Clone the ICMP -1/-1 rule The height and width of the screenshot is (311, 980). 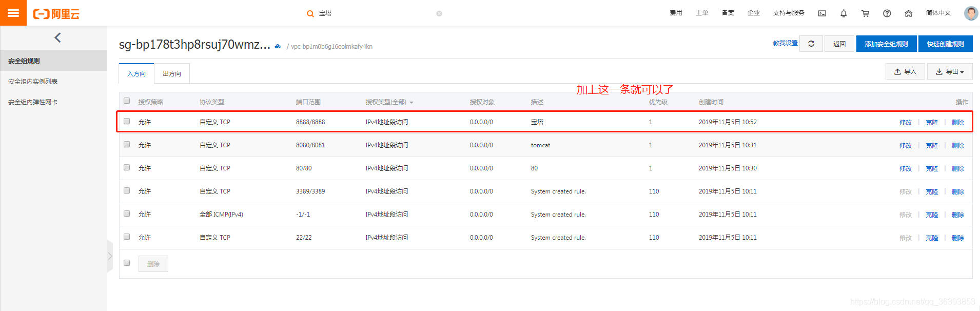tap(932, 215)
